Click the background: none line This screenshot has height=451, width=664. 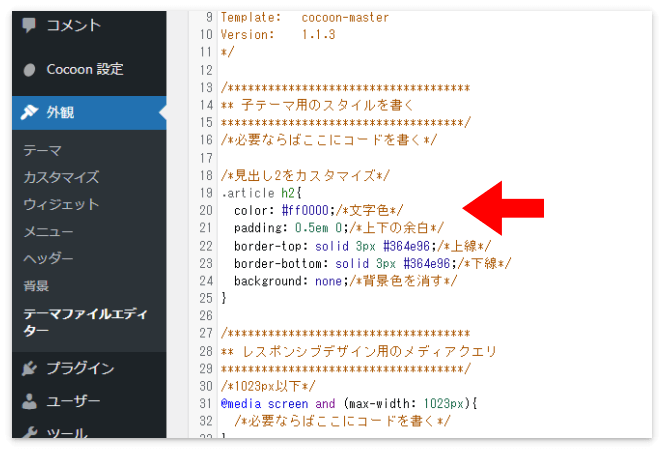(345, 281)
